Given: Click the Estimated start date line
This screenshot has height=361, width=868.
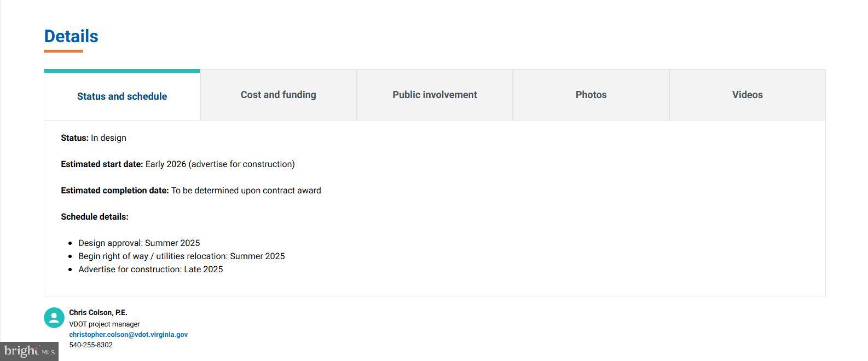Looking at the screenshot, I should [x=178, y=164].
